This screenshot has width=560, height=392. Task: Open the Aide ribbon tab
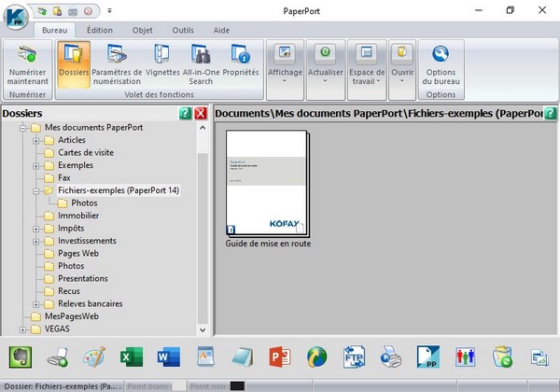pos(221,31)
